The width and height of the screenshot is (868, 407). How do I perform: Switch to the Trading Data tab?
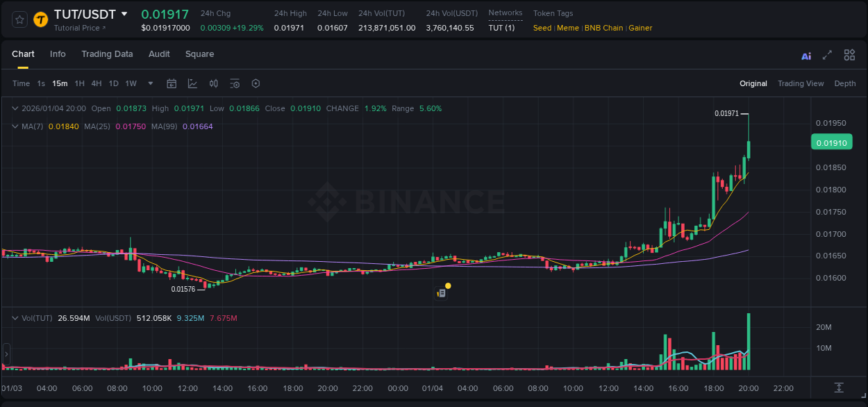pyautogui.click(x=107, y=54)
